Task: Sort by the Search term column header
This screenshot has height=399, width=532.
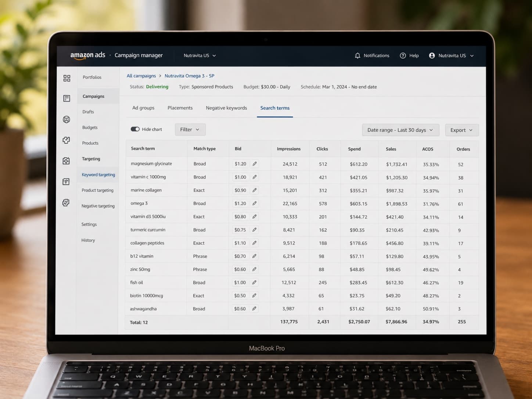Action: click(143, 148)
